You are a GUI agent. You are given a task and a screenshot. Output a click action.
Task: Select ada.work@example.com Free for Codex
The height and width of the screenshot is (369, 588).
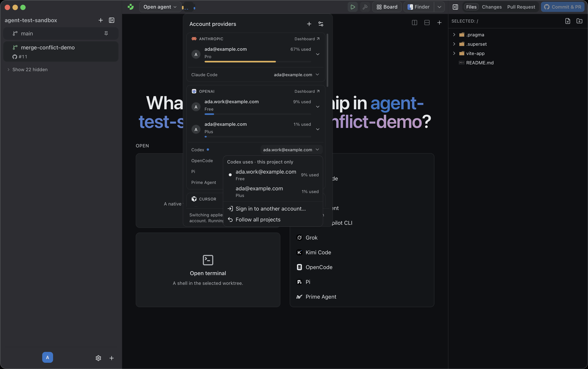coord(273,175)
